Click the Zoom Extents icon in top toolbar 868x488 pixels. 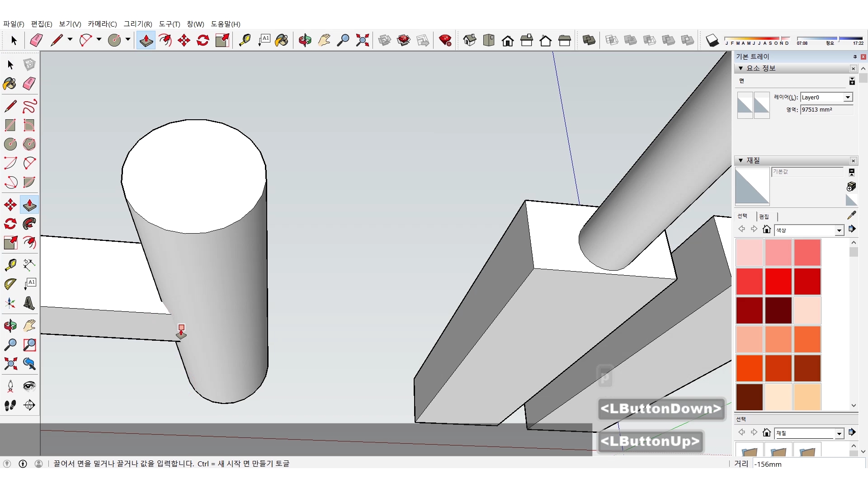pos(362,40)
